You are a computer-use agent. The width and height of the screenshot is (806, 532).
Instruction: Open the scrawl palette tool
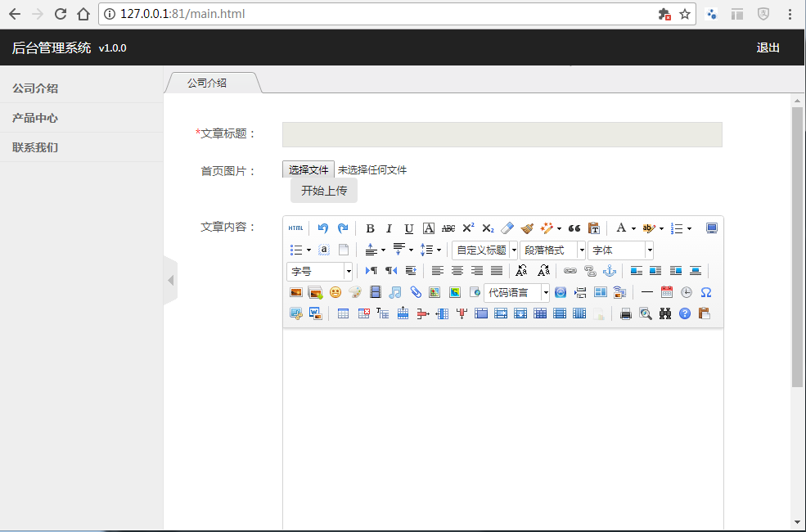tap(355, 292)
